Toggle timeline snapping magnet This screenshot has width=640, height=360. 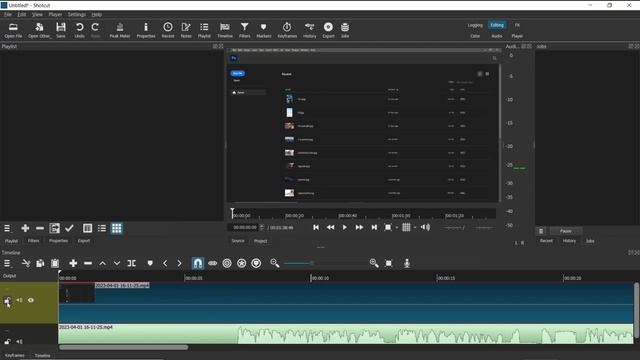(198, 263)
